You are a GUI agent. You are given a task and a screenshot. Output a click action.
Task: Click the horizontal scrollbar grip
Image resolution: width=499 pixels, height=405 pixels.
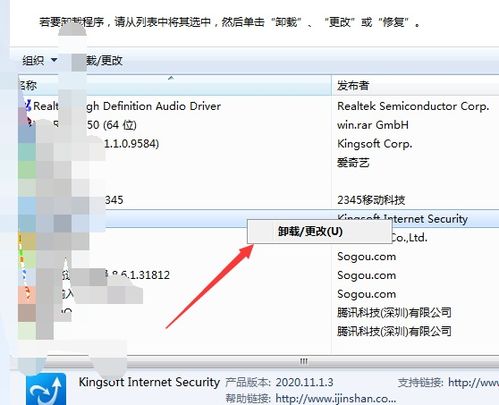click(303, 361)
